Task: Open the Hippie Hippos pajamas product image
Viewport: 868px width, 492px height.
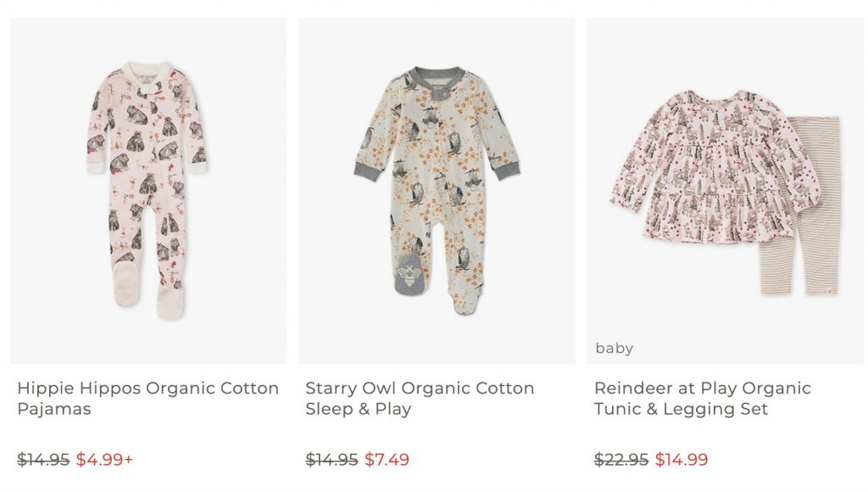Action: [148, 191]
